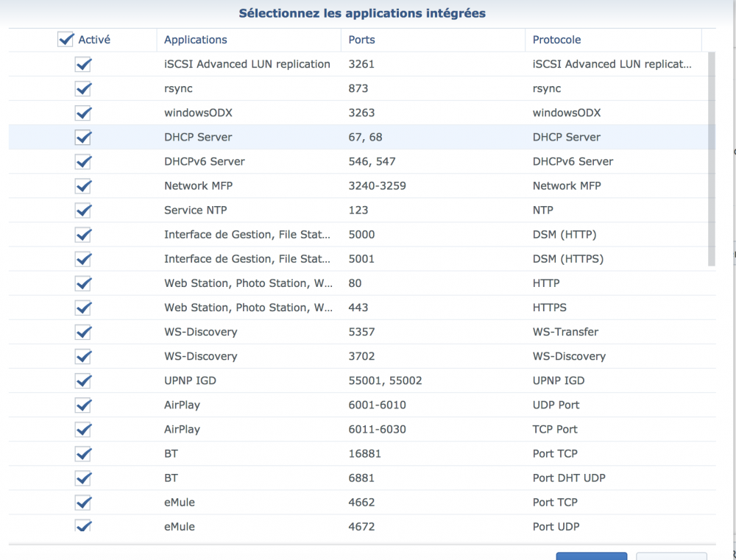Toggle the UPNP IGD checkbox
Viewport: 736px width, 560px height.
[x=83, y=380]
